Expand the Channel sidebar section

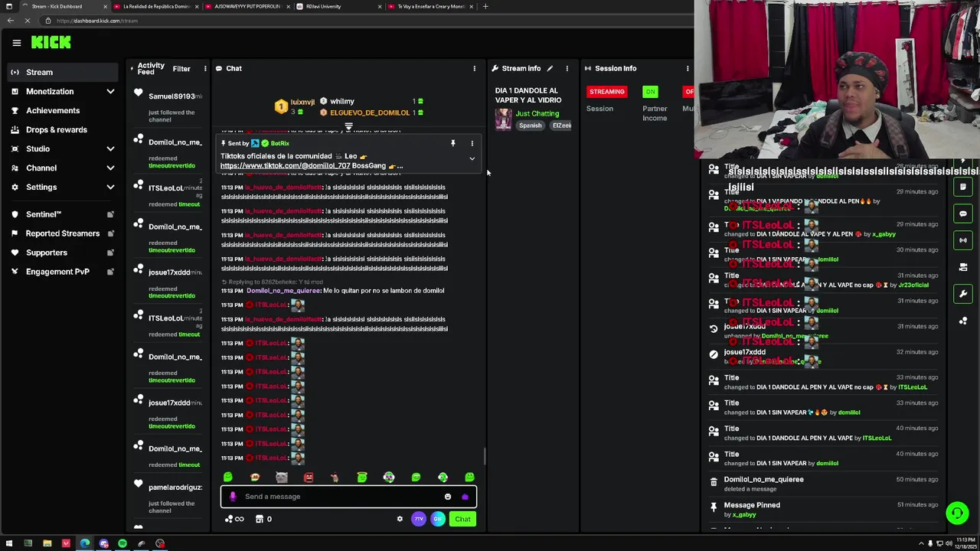coord(61,168)
